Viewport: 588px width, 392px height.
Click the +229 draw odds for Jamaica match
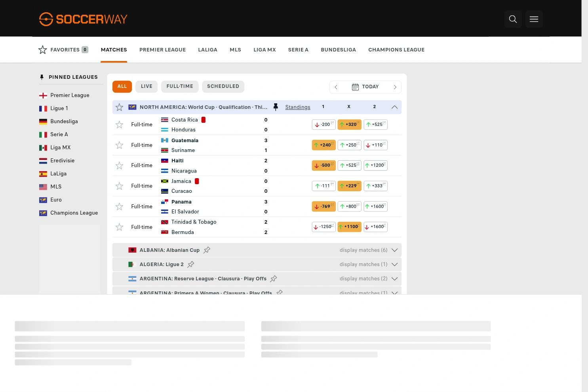(349, 186)
